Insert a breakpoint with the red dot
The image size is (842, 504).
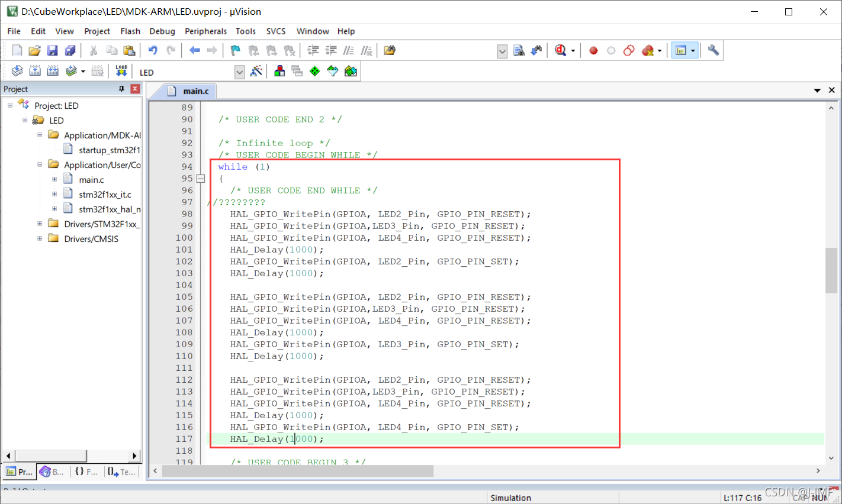click(x=593, y=51)
